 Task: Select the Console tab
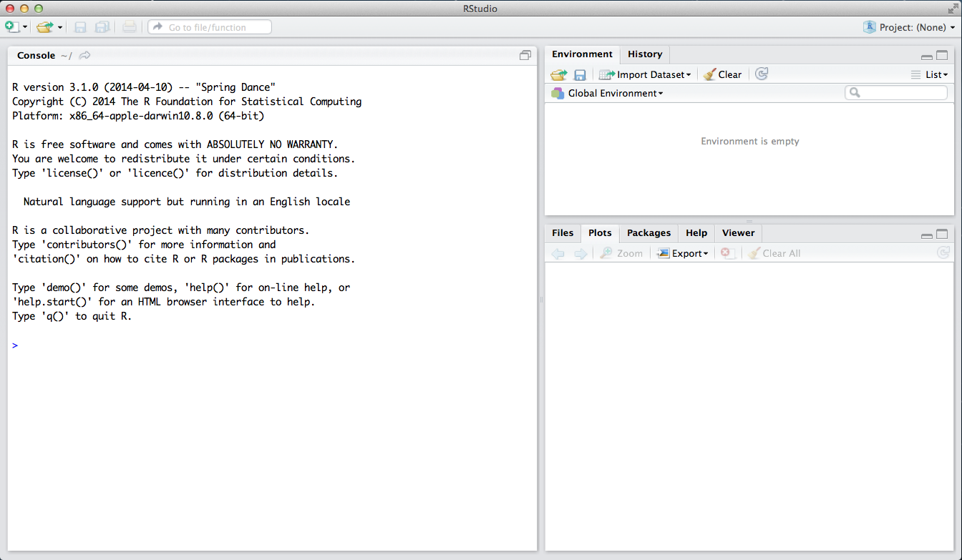[36, 55]
